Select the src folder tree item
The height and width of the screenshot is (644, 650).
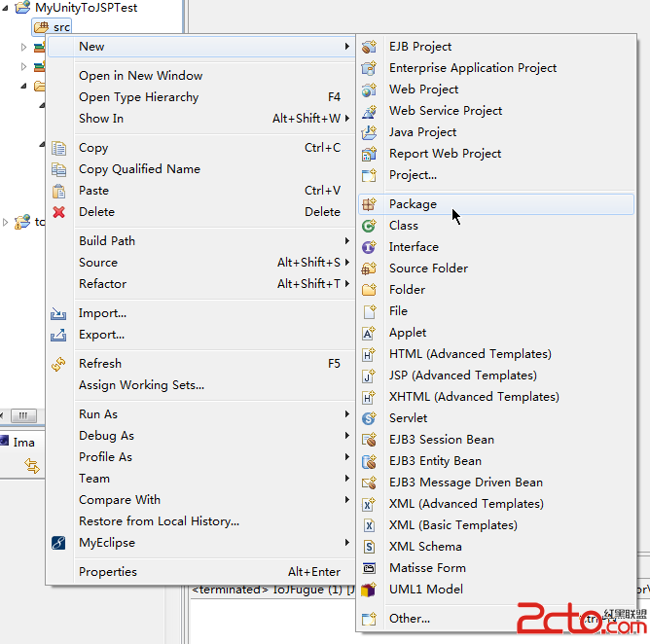[52, 27]
